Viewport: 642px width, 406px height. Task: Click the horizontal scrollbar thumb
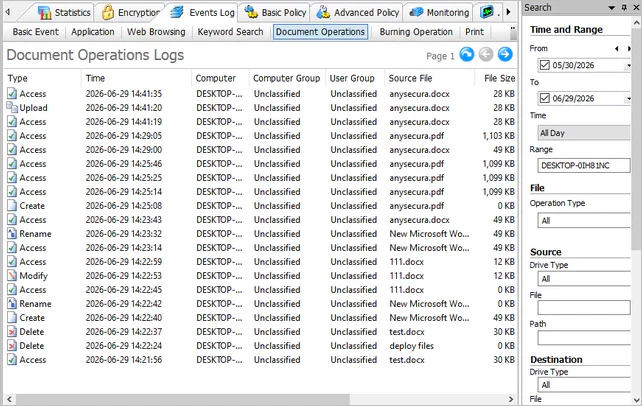coord(183,399)
